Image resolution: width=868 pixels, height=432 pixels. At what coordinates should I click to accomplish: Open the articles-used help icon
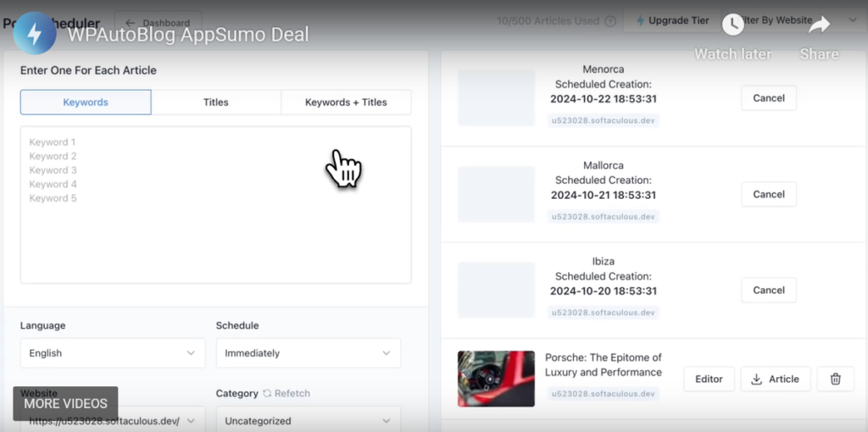(610, 21)
